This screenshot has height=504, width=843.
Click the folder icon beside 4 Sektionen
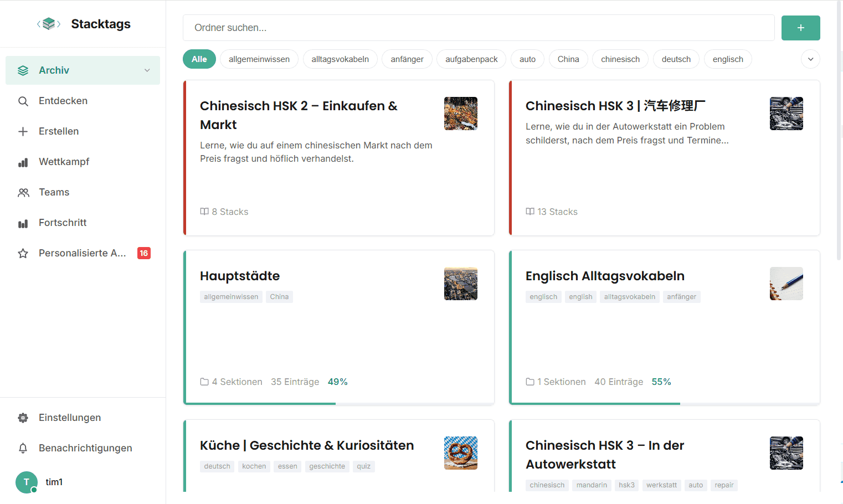pos(204,382)
